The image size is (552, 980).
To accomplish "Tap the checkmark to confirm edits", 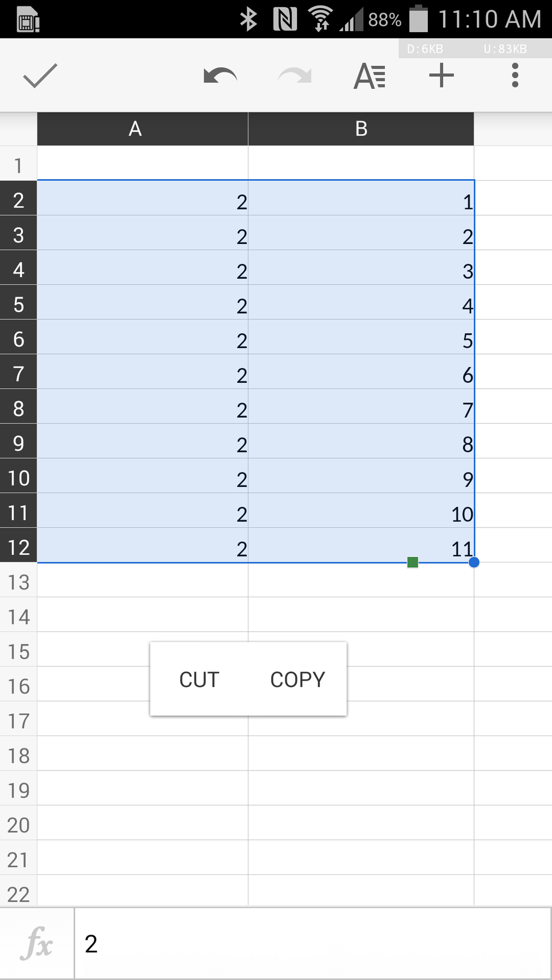I will tap(40, 76).
